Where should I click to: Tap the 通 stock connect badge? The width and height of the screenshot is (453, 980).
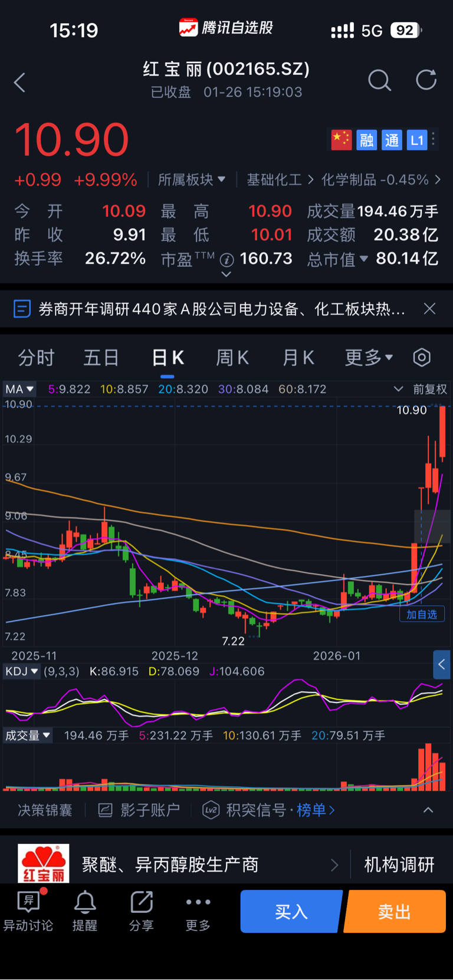[x=392, y=140]
